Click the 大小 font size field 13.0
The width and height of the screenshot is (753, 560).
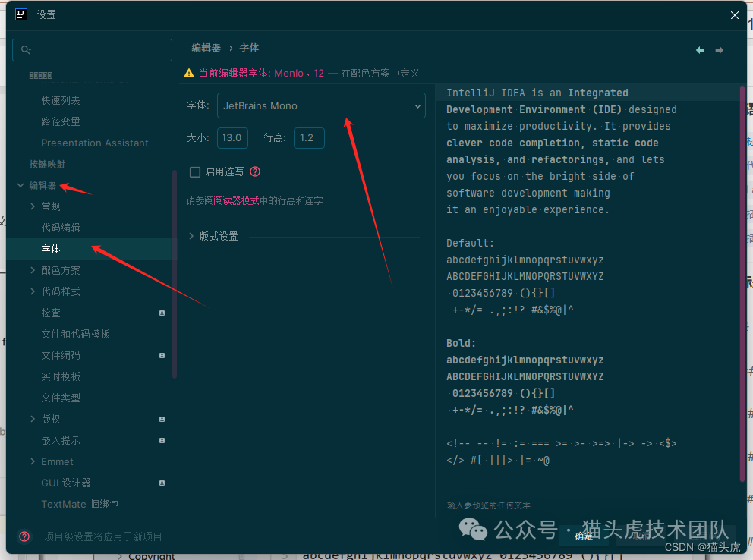click(232, 137)
